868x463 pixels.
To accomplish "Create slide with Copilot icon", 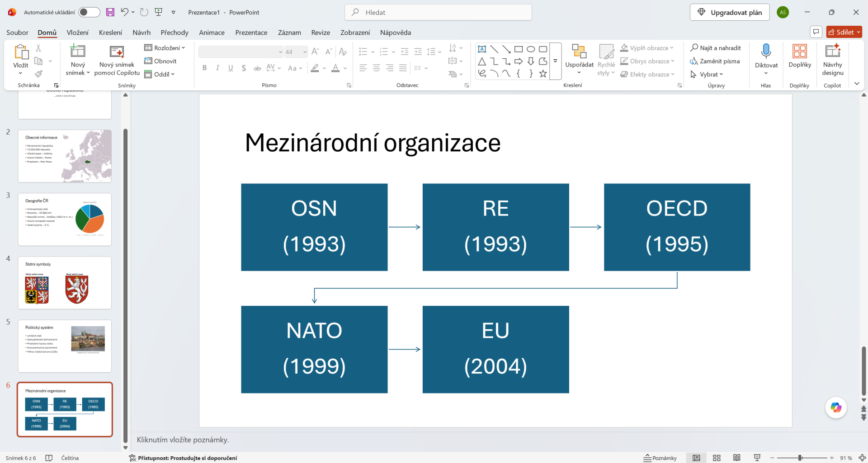I will coord(117,51).
